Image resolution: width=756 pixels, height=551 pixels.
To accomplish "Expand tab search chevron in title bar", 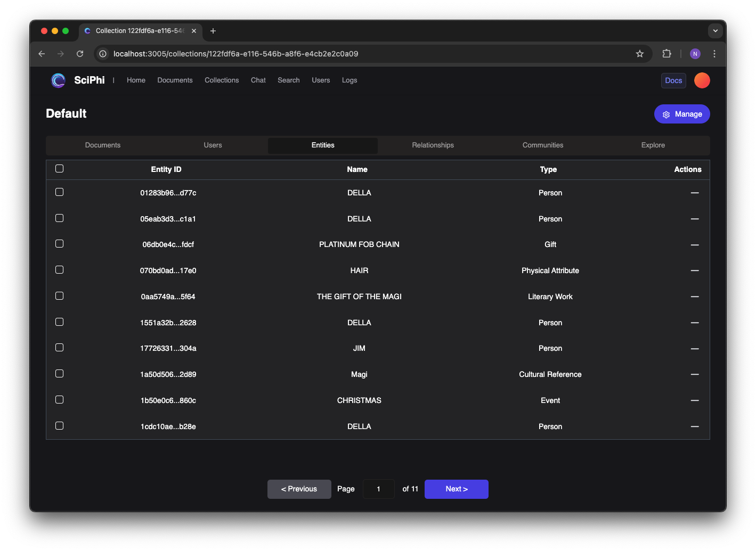I will pos(716,31).
